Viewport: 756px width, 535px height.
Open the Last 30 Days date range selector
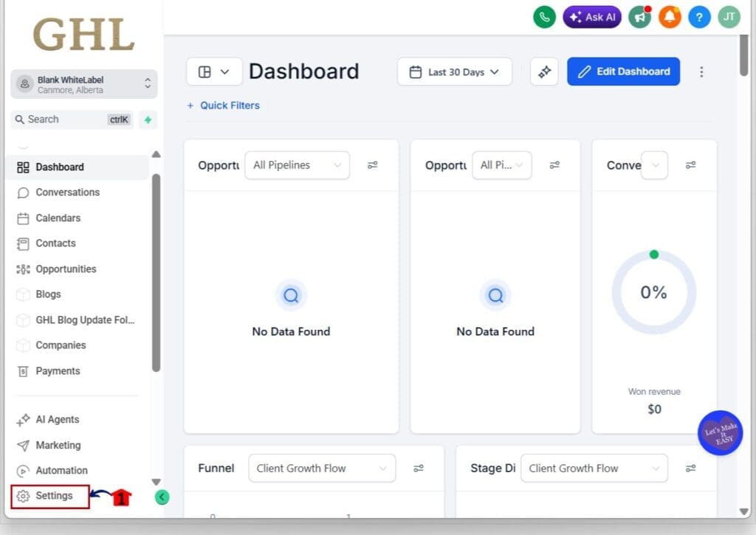[x=454, y=72]
